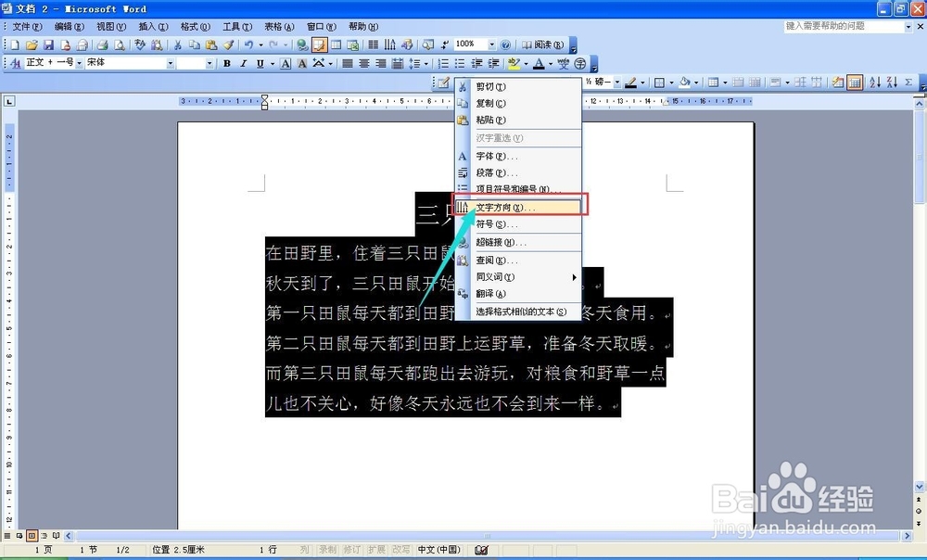Apply yellow highlight color
Image resolution: width=927 pixels, height=560 pixels.
click(x=514, y=63)
